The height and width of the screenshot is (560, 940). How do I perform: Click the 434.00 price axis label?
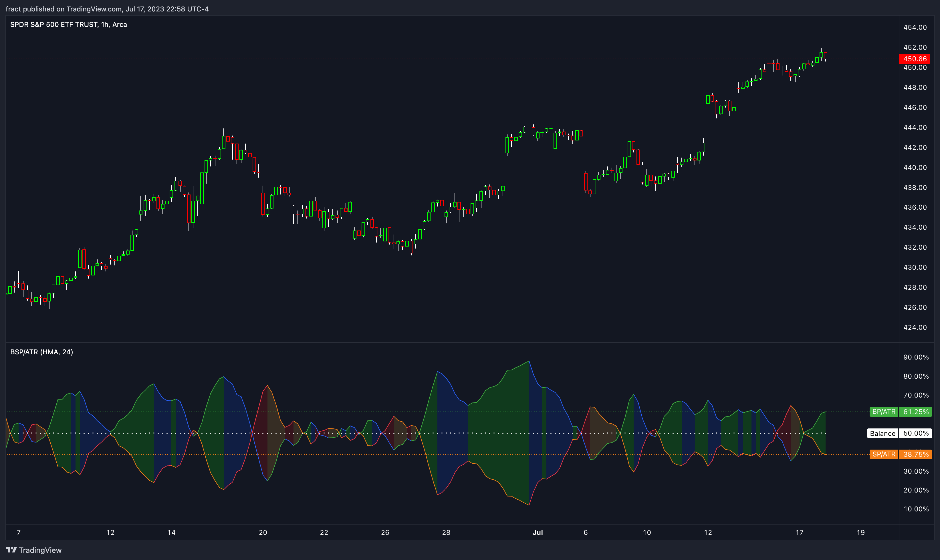point(915,227)
